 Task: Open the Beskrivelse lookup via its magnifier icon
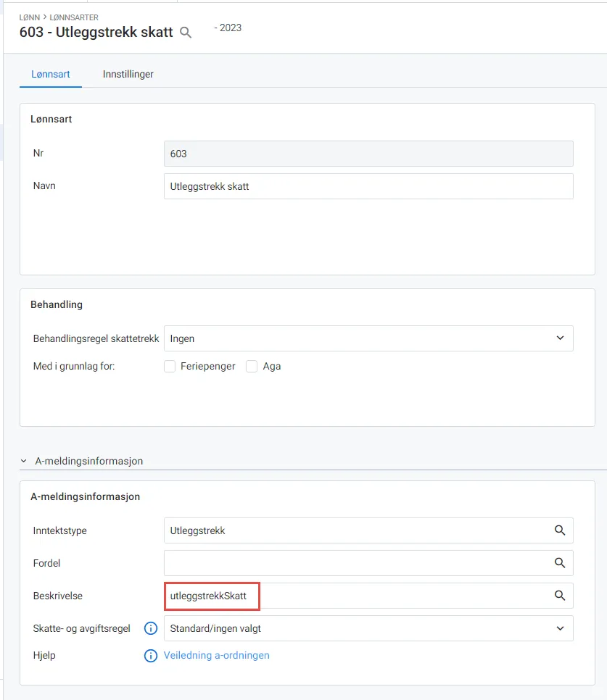point(559,596)
